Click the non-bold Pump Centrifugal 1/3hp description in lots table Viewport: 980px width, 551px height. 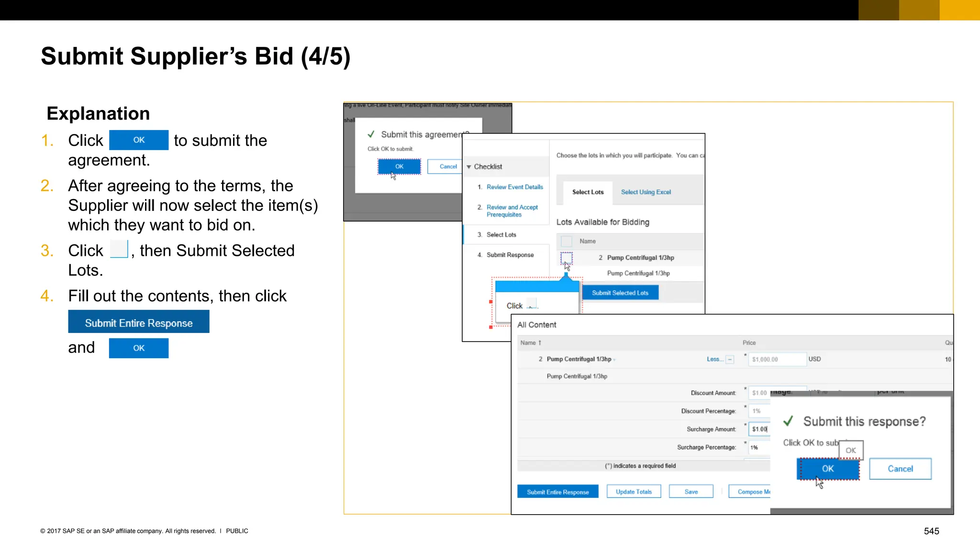[x=638, y=274]
